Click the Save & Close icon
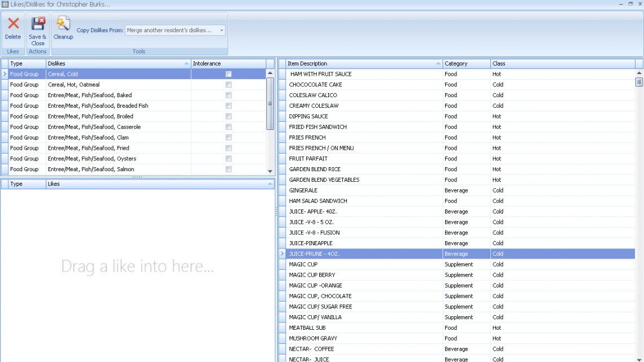644x362 pixels. click(x=38, y=24)
